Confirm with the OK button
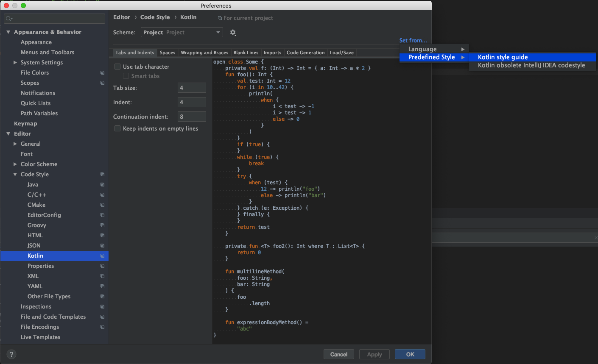The width and height of the screenshot is (598, 364). (x=410, y=355)
